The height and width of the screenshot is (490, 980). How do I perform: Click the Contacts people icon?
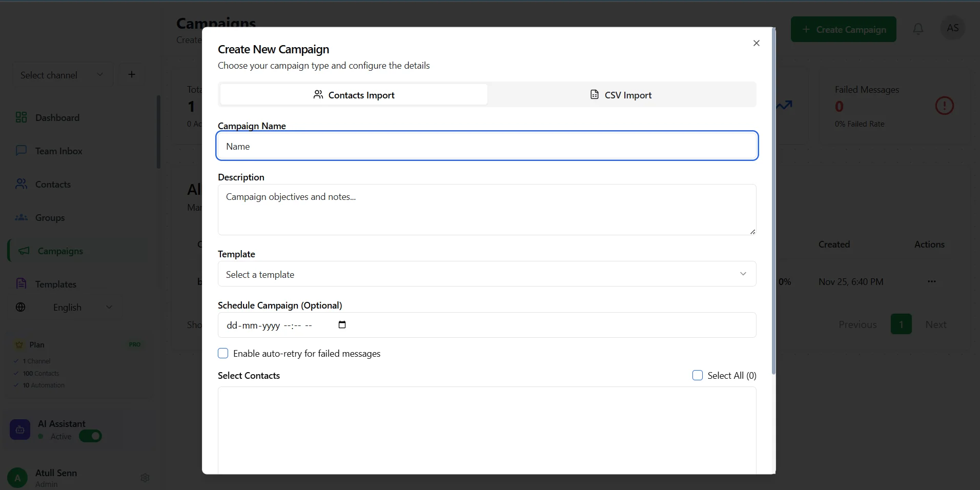click(21, 184)
